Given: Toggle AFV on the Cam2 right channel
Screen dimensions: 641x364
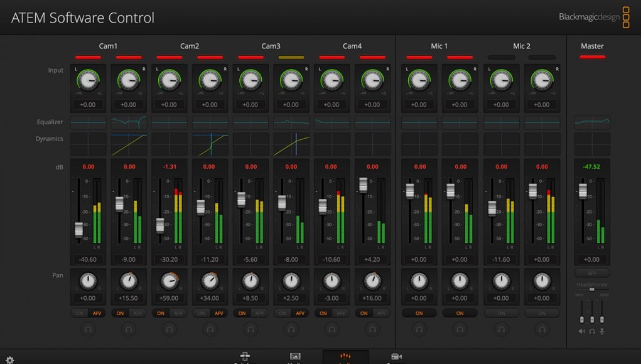Looking at the screenshot, I should (x=219, y=313).
